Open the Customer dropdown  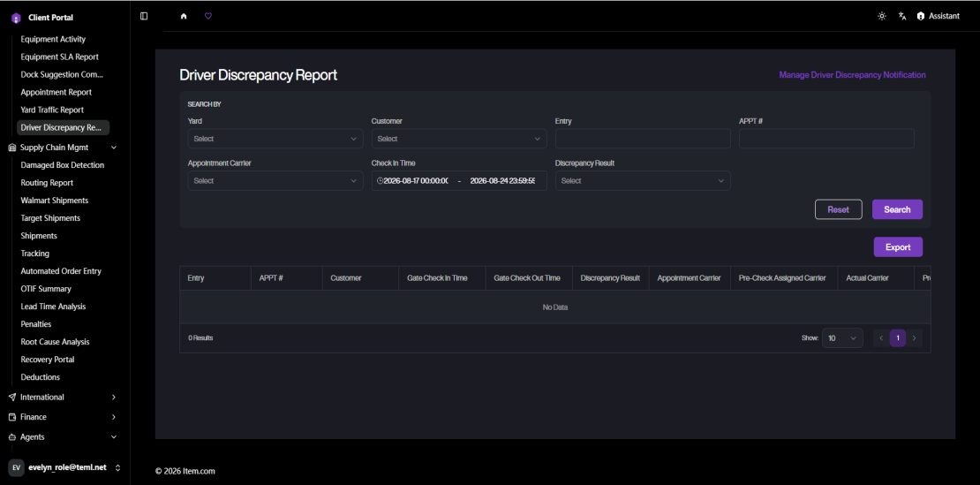point(459,139)
